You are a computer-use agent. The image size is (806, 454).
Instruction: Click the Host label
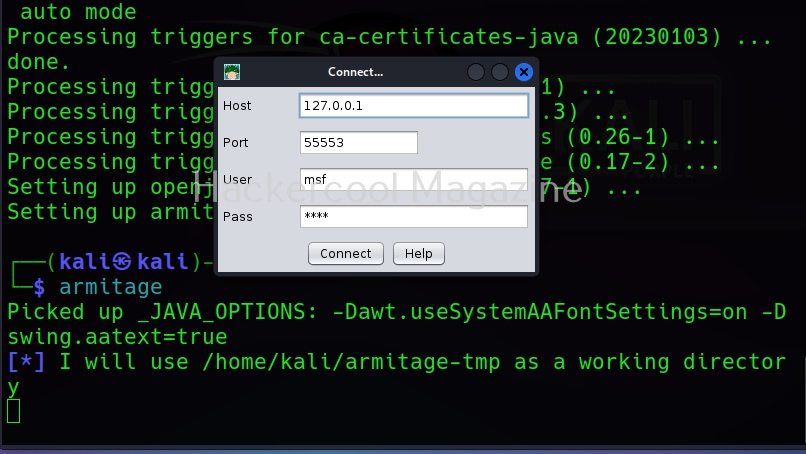pyautogui.click(x=237, y=105)
